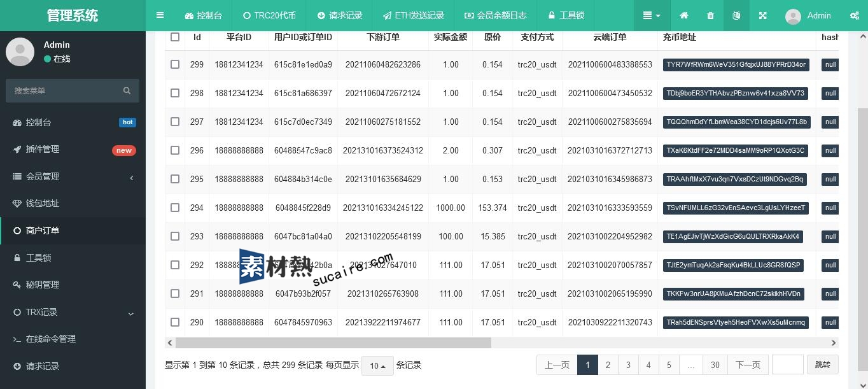Screen dimensions: 868x389
Task: Click the home icon in top bar
Action: click(x=684, y=15)
